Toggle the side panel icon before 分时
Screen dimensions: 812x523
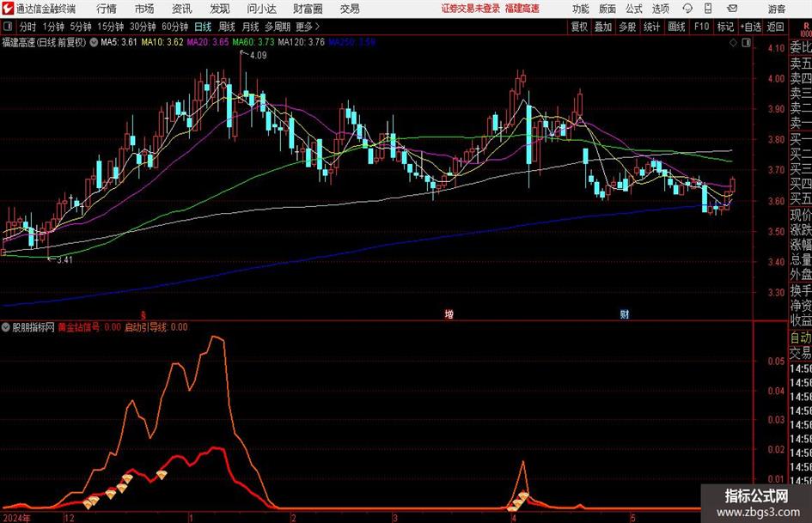click(x=7, y=27)
